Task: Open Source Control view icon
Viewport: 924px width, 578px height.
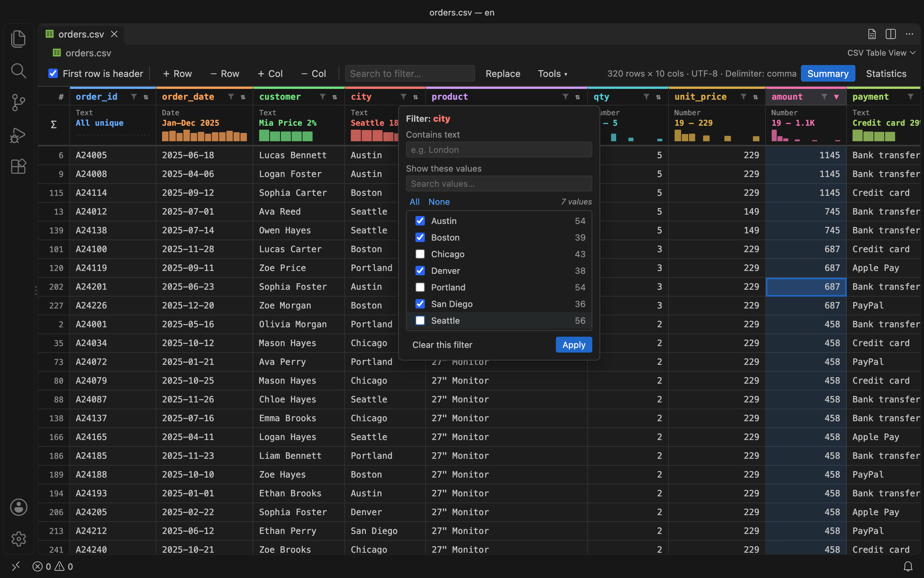Action: tap(18, 103)
